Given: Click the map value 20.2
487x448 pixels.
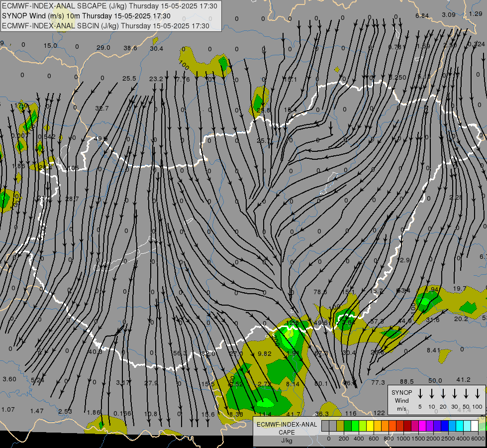Looking at the screenshot, I should pos(461,319).
